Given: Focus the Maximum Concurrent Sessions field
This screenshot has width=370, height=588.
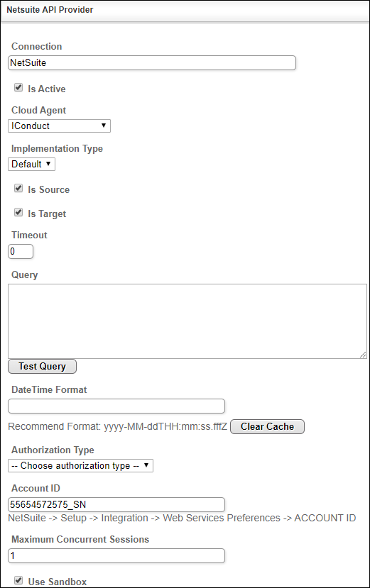Looking at the screenshot, I should [116, 556].
